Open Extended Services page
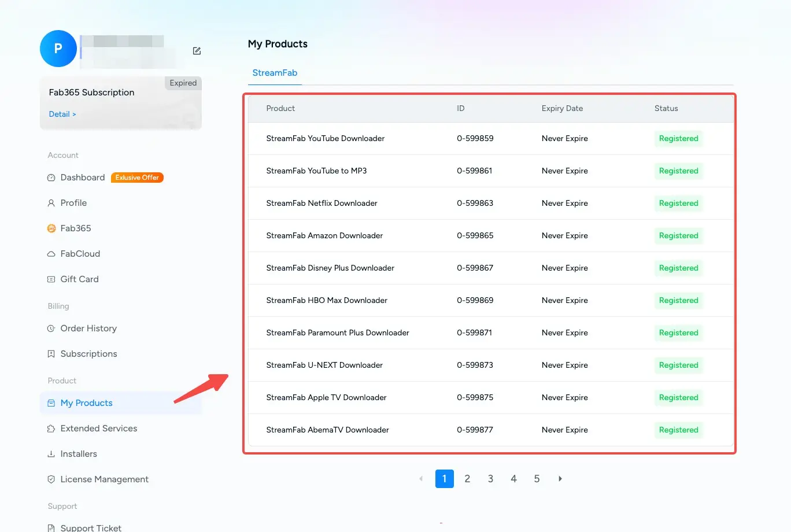791x532 pixels. click(99, 428)
